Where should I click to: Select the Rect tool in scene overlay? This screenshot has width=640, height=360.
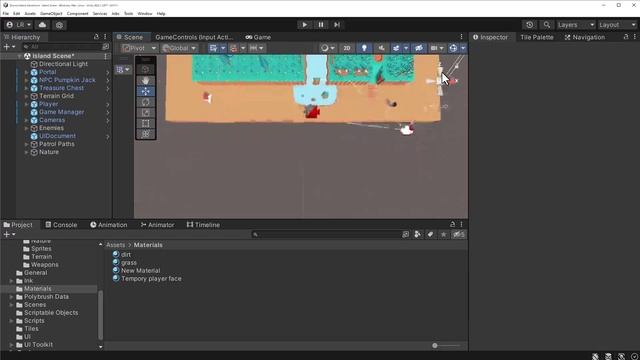(x=145, y=123)
